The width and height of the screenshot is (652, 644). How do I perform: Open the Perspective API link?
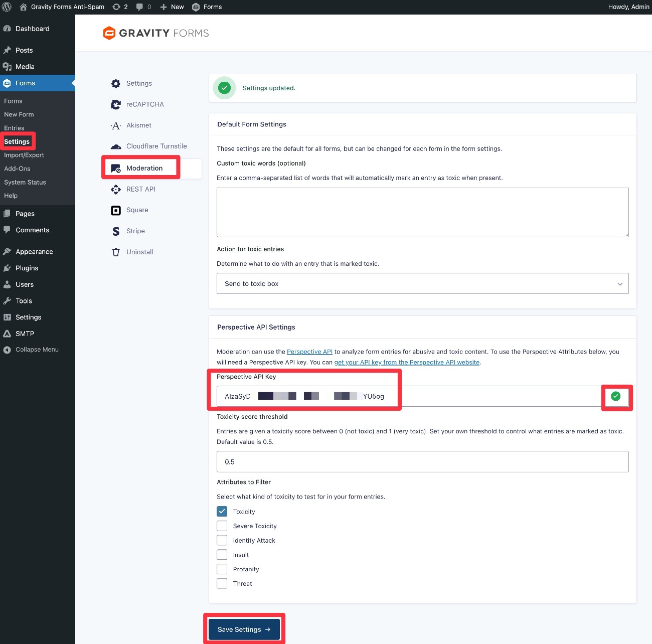(309, 352)
